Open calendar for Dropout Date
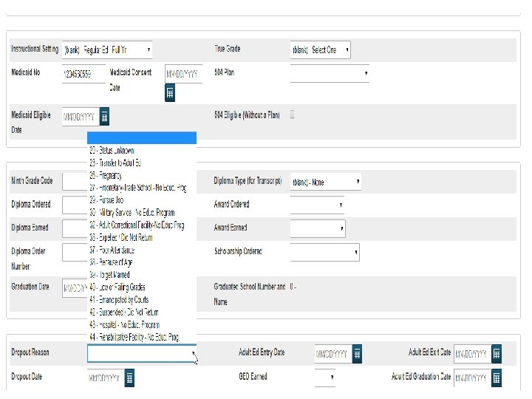The image size is (532, 399). pos(129,378)
